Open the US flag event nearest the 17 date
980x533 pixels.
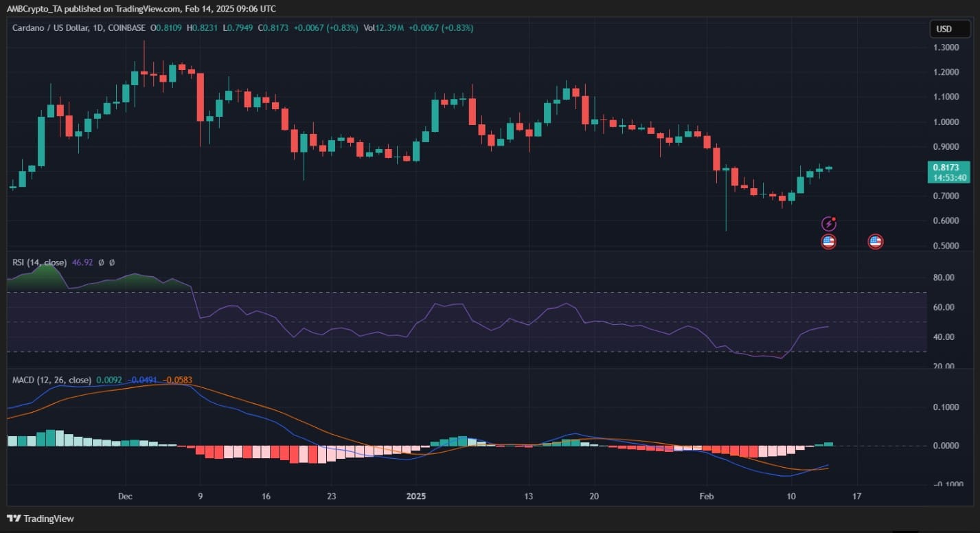point(875,241)
